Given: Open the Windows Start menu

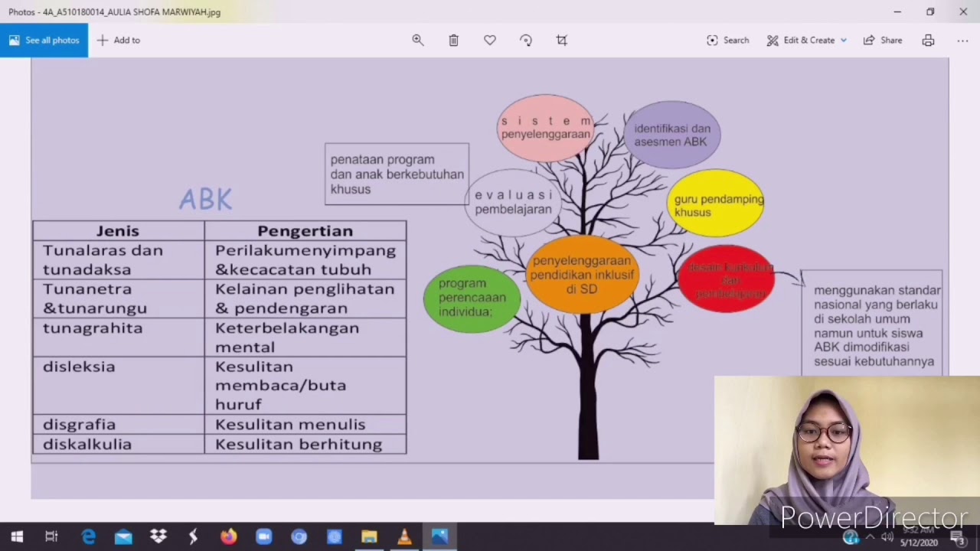Looking at the screenshot, I should [17, 537].
